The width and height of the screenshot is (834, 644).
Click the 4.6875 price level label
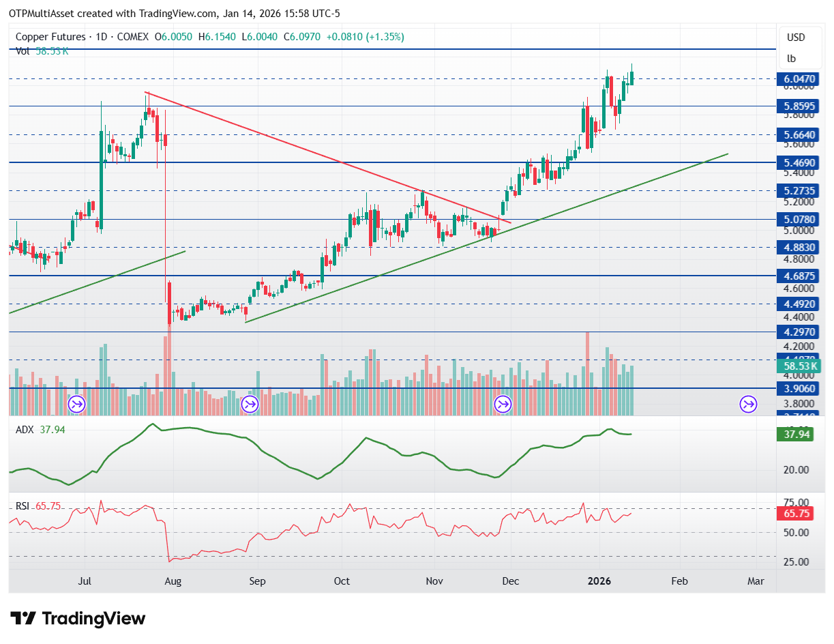tap(801, 276)
